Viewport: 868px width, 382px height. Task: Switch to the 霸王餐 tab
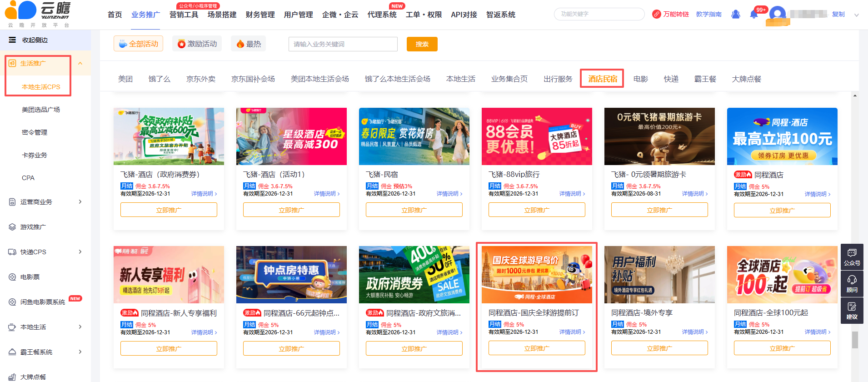(705, 79)
